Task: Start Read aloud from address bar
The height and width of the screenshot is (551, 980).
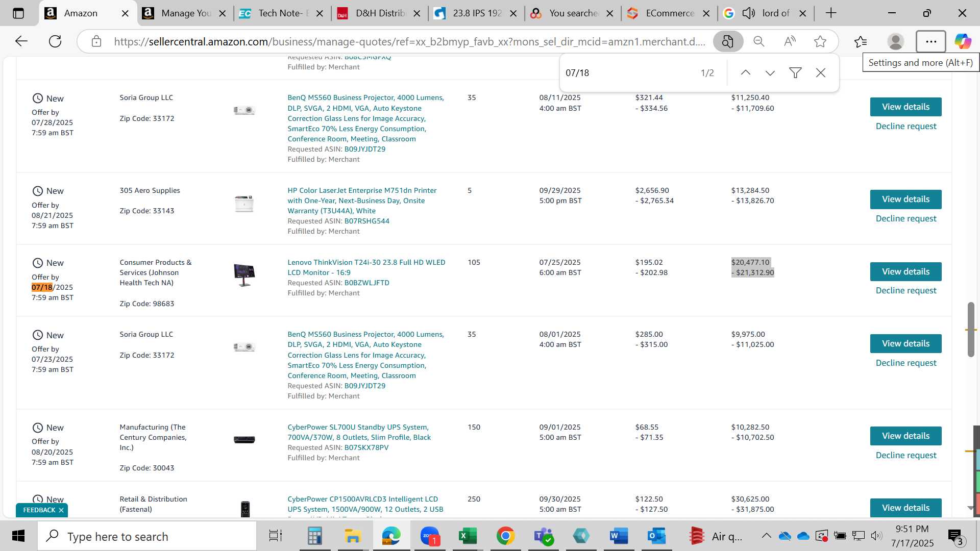Action: [x=790, y=41]
